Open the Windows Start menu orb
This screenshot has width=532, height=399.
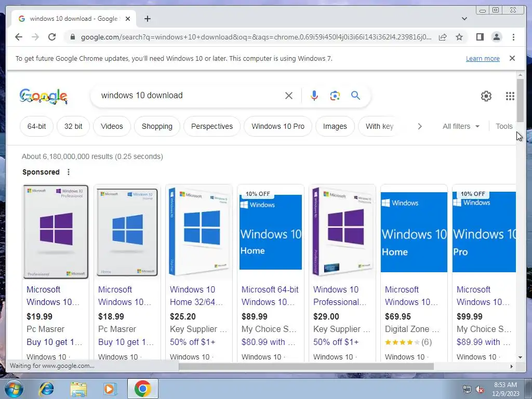tap(14, 389)
